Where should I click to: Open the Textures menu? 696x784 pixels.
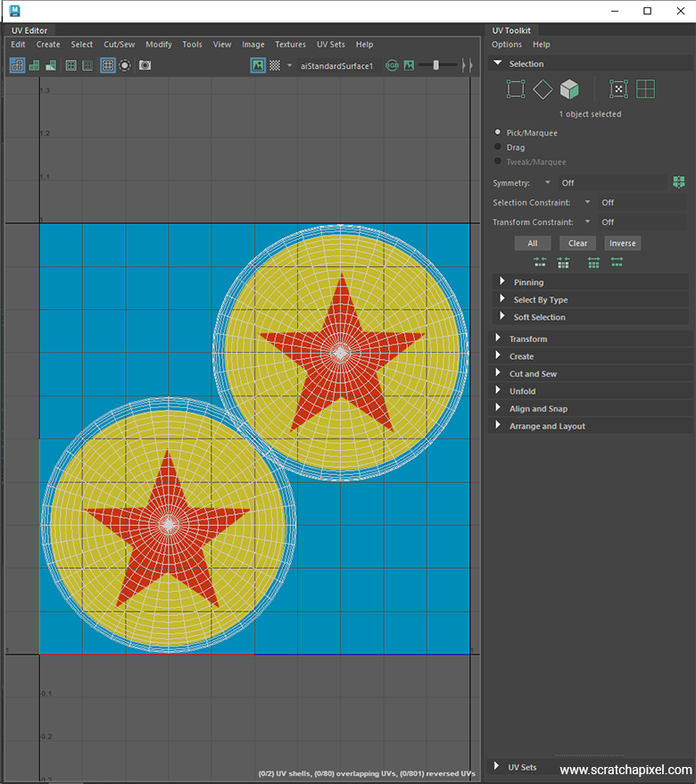point(290,45)
